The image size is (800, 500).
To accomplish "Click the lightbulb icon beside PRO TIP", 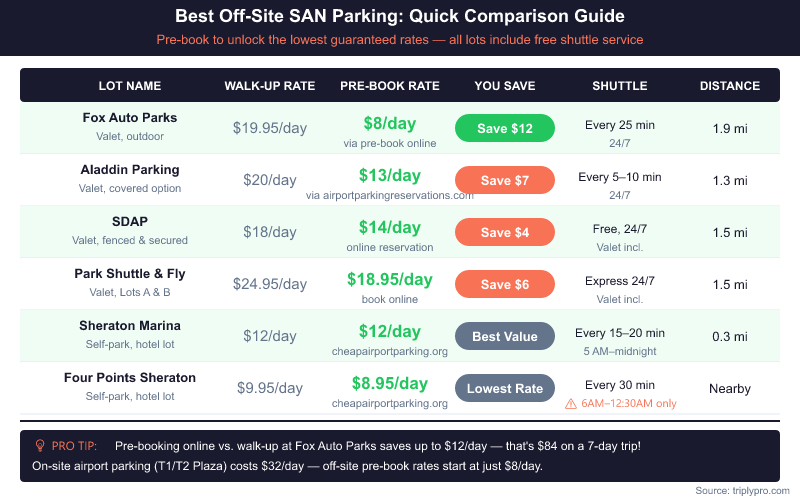I will coord(41,445).
